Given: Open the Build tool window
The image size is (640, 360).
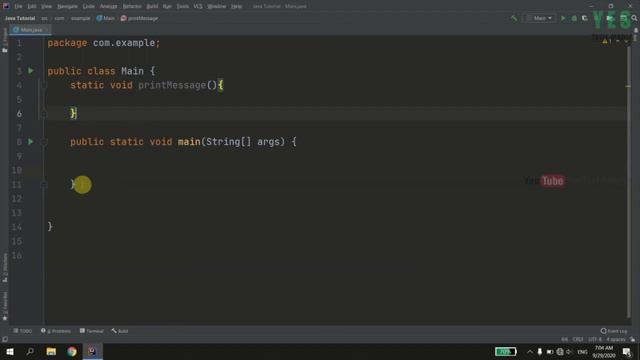Looking at the screenshot, I should click(120, 331).
